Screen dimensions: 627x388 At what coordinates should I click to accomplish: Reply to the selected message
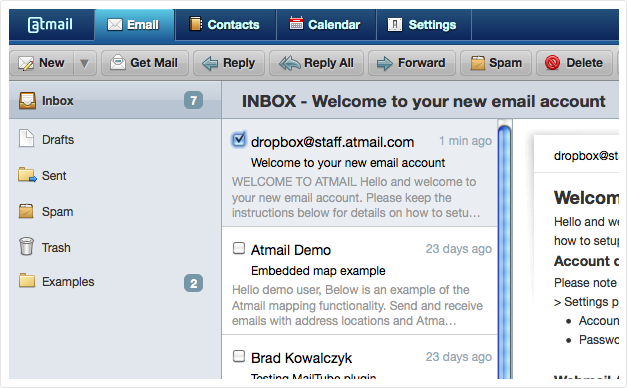229,63
